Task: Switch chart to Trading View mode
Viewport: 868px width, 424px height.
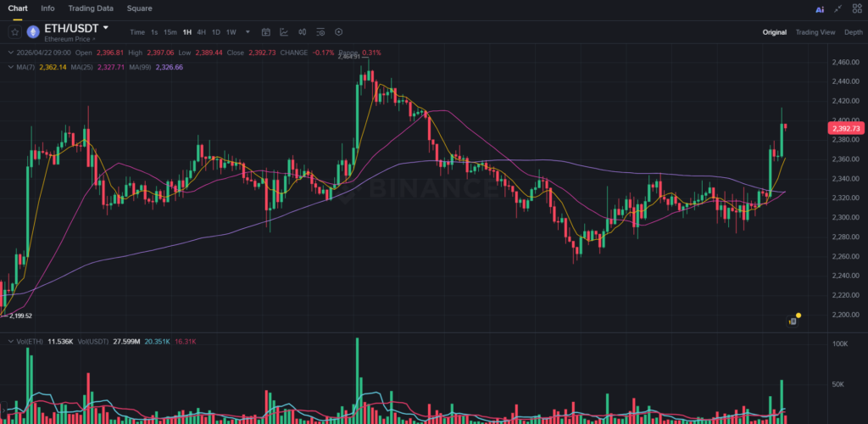Action: 815,32
